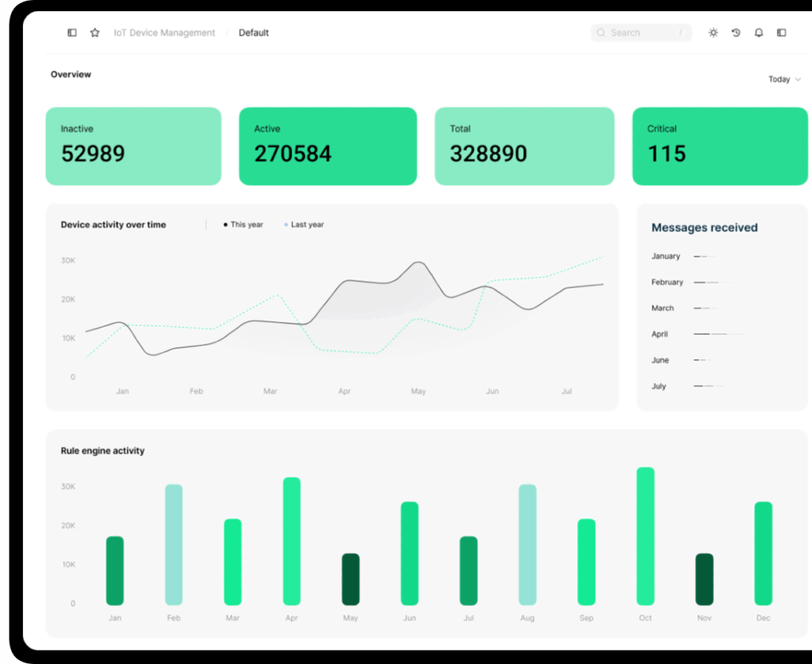This screenshot has width=812, height=664.
Task: Select the February messages row
Action: (x=691, y=282)
